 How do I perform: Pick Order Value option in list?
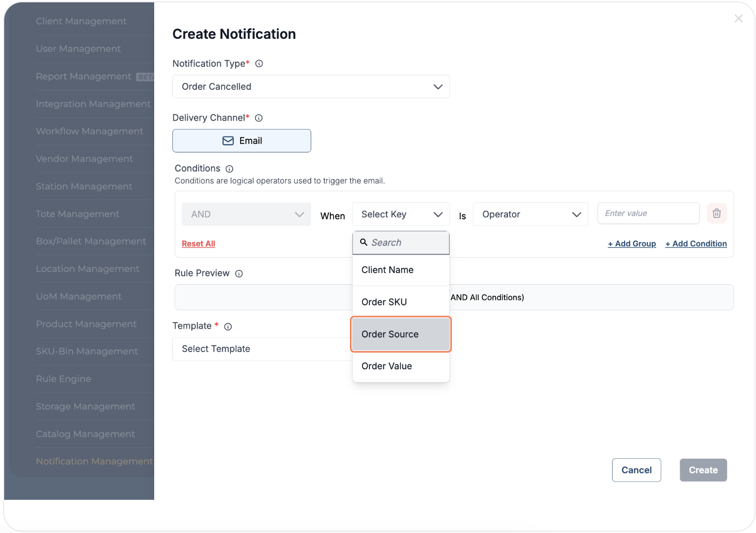[x=400, y=366]
